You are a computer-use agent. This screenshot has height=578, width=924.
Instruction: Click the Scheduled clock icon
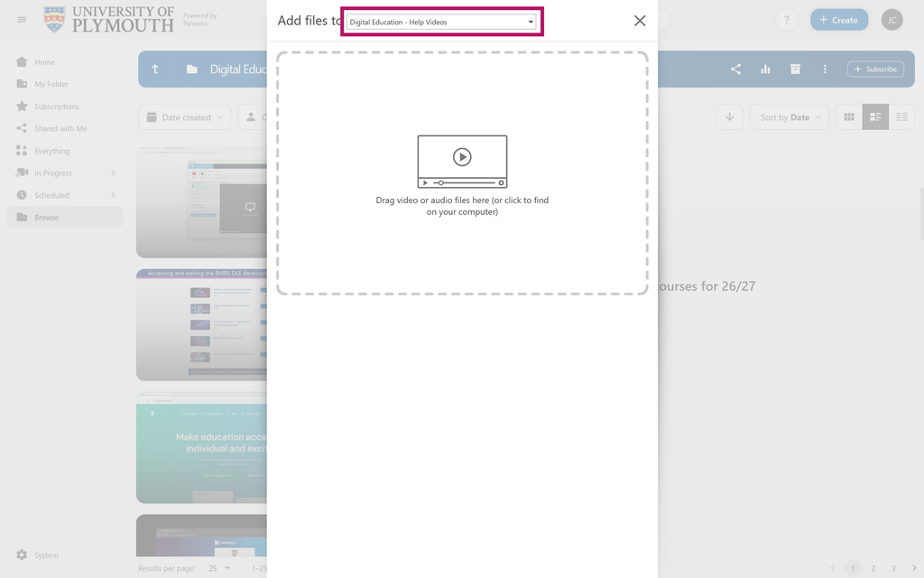point(22,195)
